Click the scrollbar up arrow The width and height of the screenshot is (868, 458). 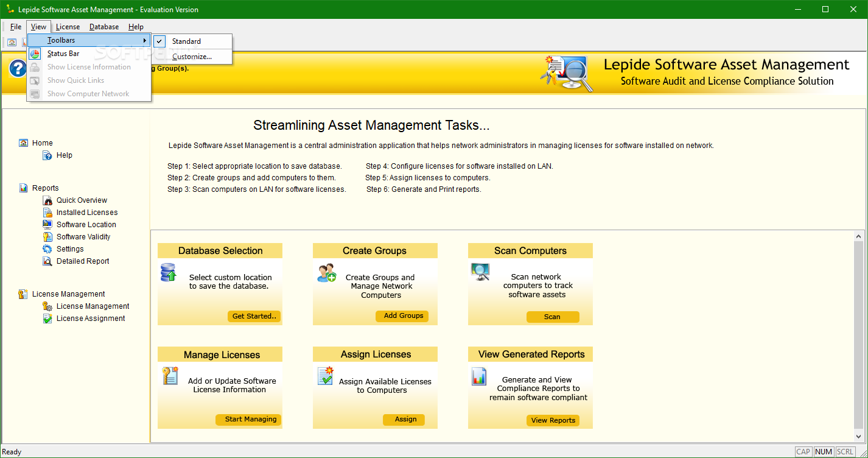[859, 236]
